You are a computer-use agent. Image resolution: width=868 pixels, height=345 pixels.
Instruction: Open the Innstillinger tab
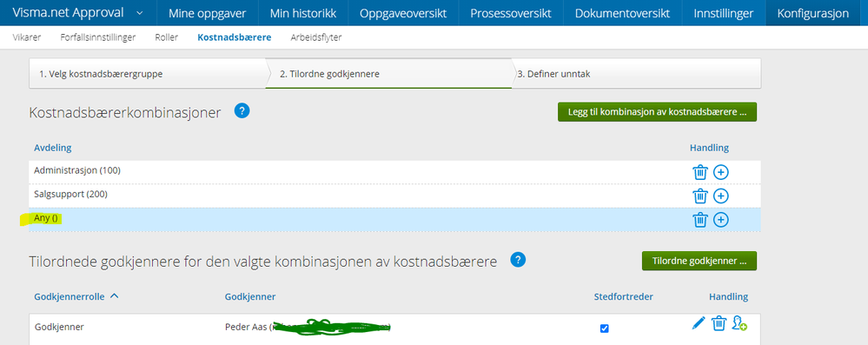pos(724,13)
